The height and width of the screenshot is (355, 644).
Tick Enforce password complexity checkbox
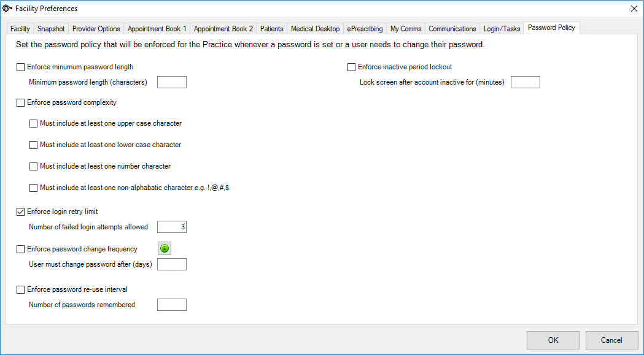point(20,102)
